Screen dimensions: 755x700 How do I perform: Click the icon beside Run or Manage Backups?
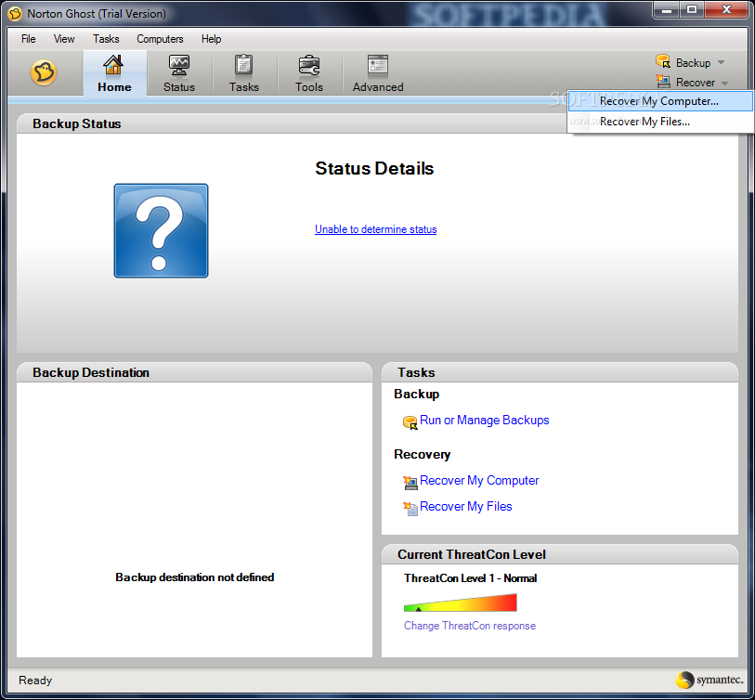(410, 422)
